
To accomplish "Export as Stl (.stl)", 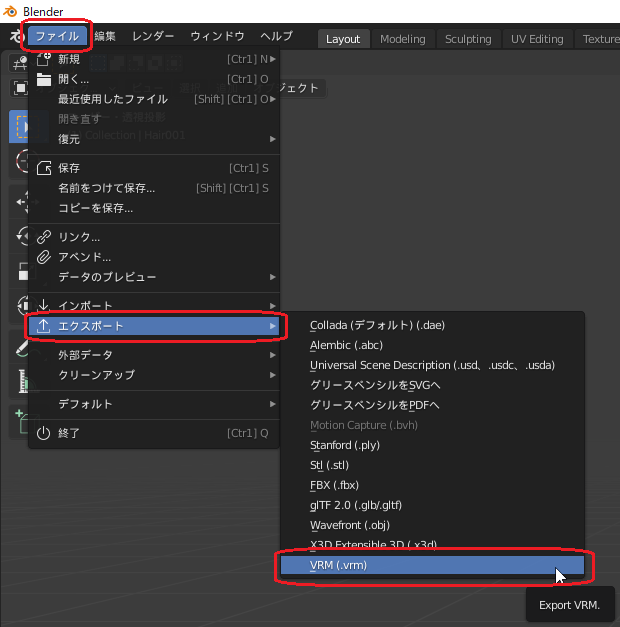I will click(432, 465).
